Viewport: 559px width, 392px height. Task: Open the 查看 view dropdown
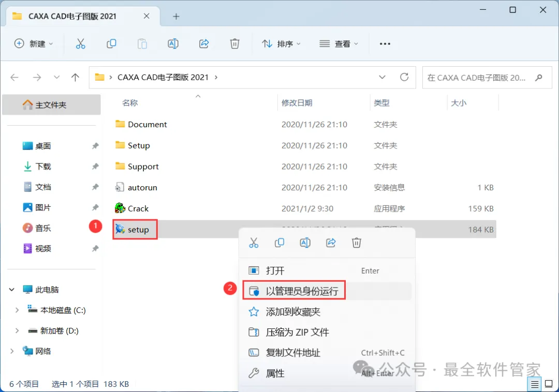tap(339, 44)
